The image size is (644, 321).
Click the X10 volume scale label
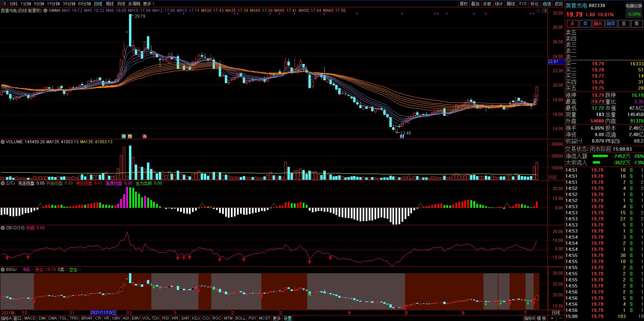click(552, 177)
